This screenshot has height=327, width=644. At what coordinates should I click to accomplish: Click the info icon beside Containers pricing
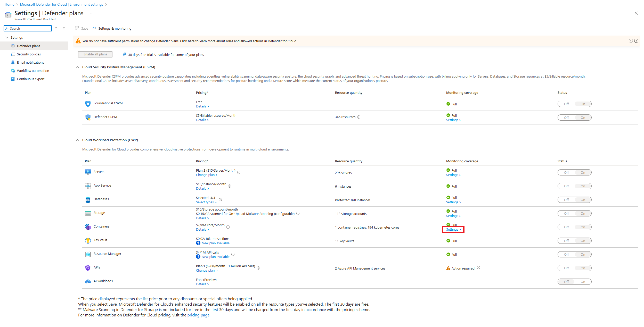tap(228, 227)
